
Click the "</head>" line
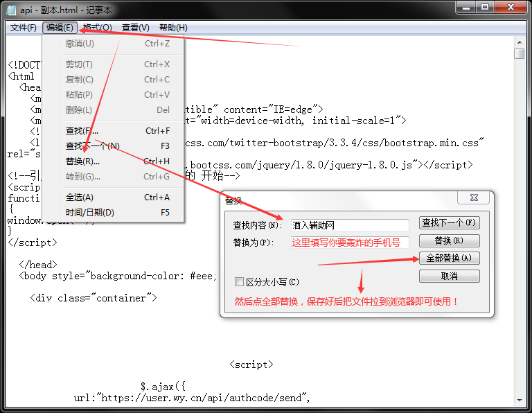pyautogui.click(x=38, y=265)
